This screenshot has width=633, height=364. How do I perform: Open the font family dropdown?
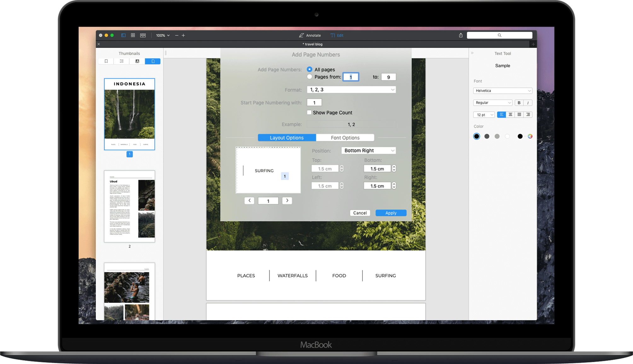click(502, 90)
